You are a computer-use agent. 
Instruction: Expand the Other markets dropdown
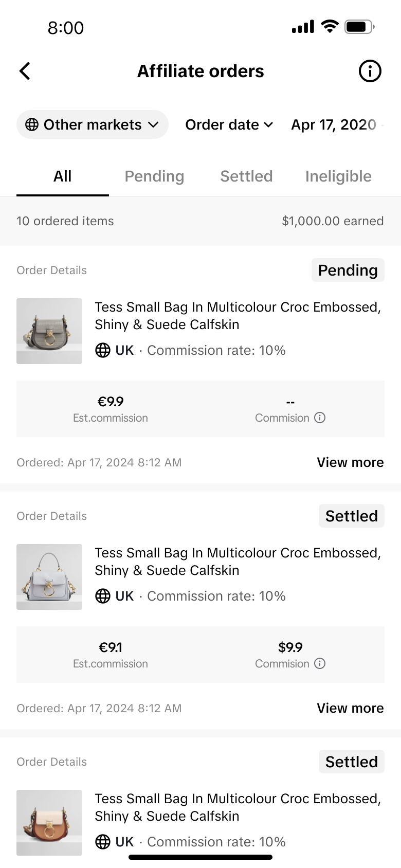93,124
